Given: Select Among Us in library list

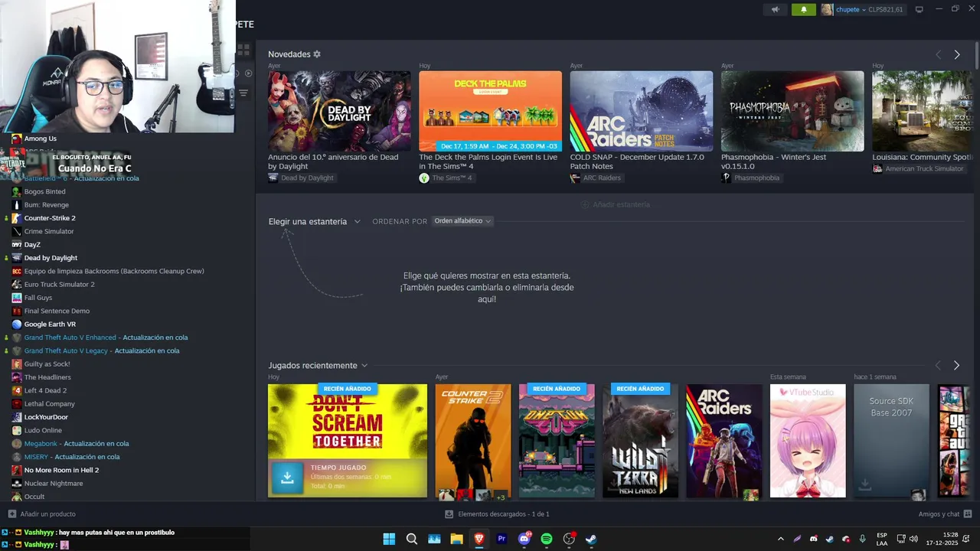Looking at the screenshot, I should pyautogui.click(x=40, y=139).
